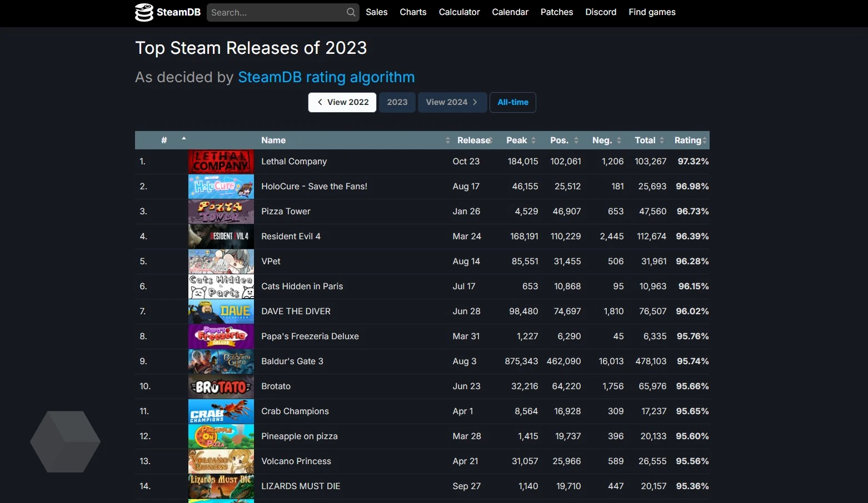Go to the Charts page
The width and height of the screenshot is (868, 503).
click(413, 12)
